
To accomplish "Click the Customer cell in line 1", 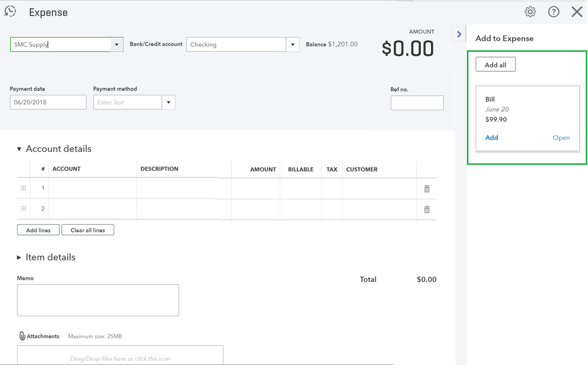I will click(x=379, y=188).
